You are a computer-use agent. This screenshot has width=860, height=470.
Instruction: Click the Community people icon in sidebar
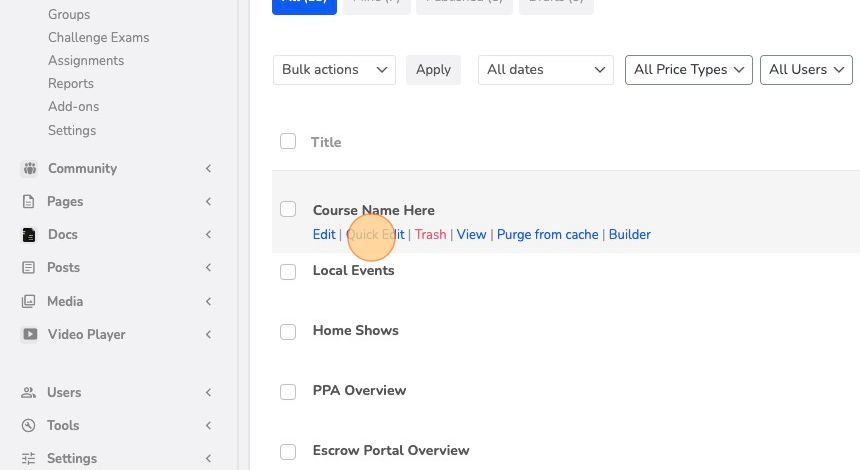tap(30, 168)
